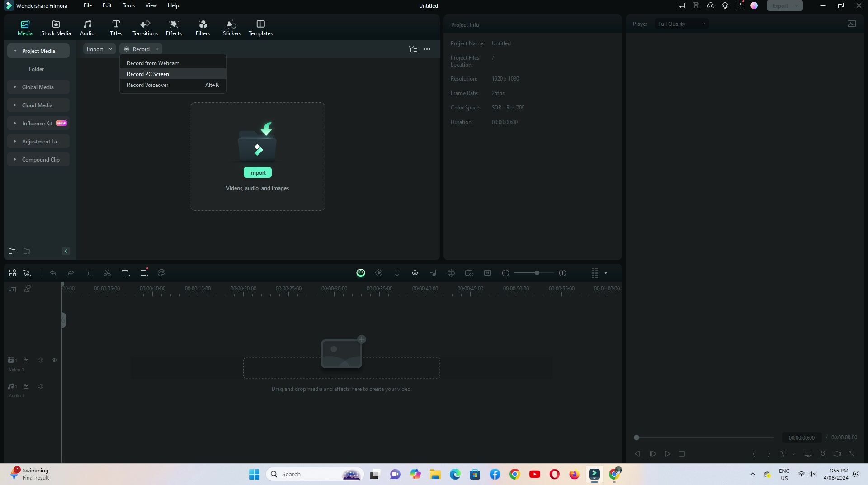
Task: Click the filter and sort media icon
Action: point(412,49)
